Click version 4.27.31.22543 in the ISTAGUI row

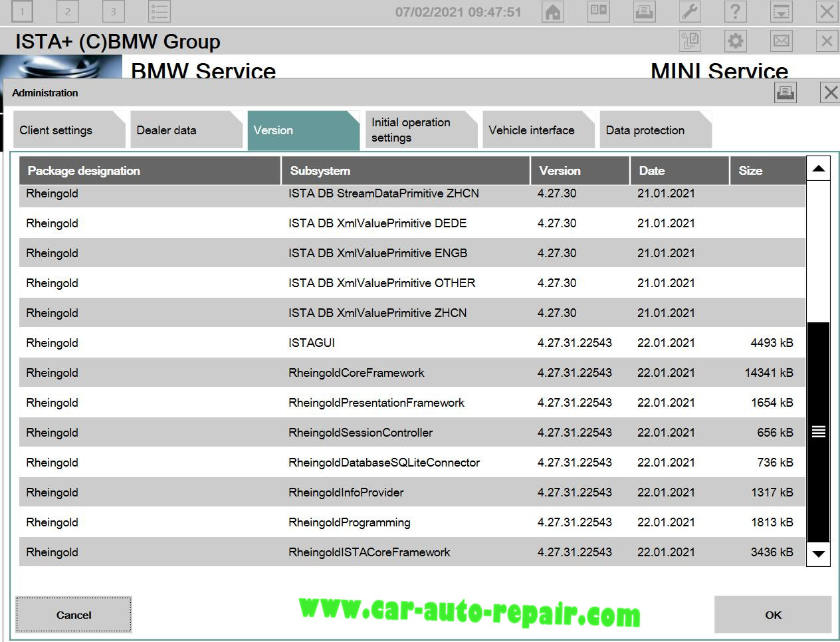575,343
